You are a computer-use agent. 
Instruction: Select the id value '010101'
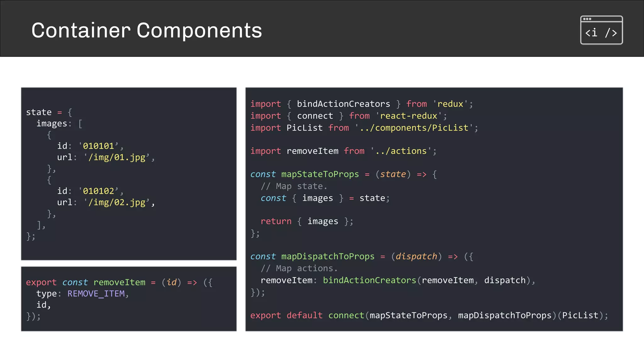98,146
